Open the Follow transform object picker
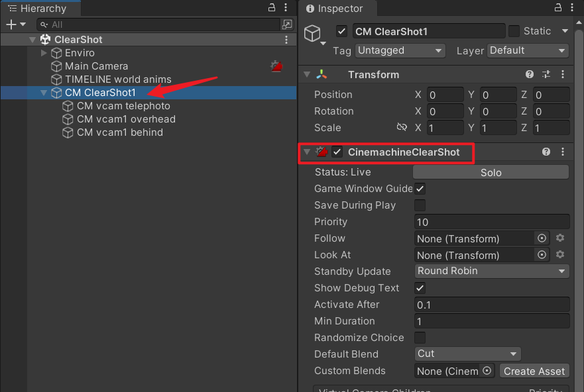Image resolution: width=584 pixels, height=392 pixels. [542, 238]
